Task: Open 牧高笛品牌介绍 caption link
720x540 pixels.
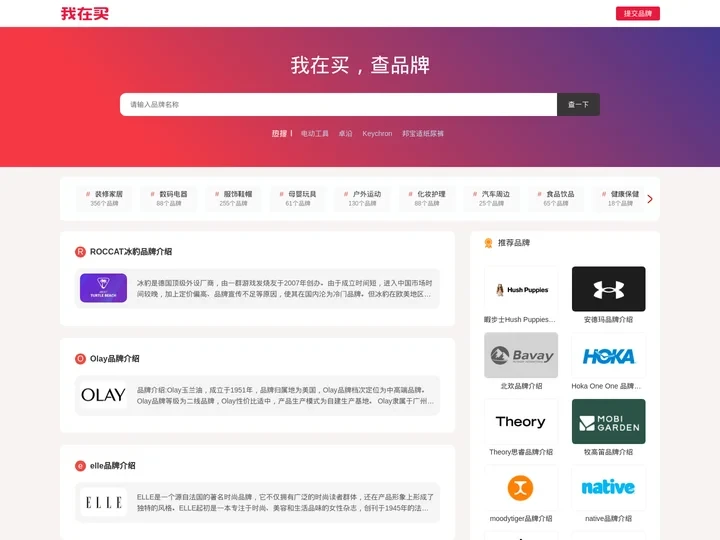Action: [x=608, y=452]
